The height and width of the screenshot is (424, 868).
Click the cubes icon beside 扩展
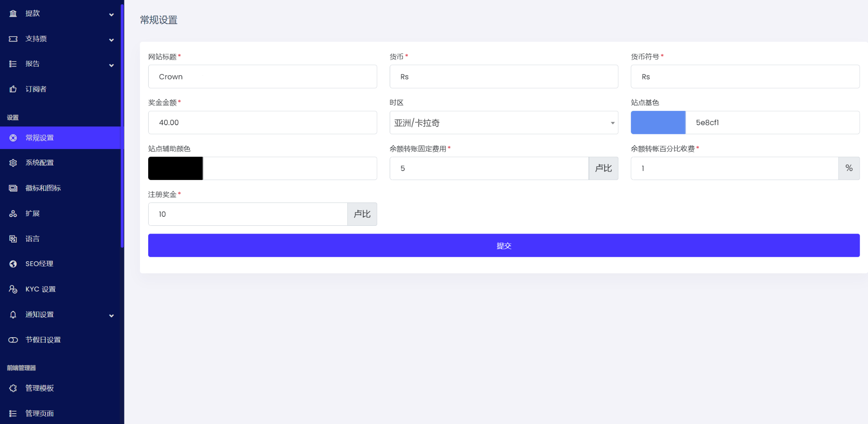click(13, 213)
